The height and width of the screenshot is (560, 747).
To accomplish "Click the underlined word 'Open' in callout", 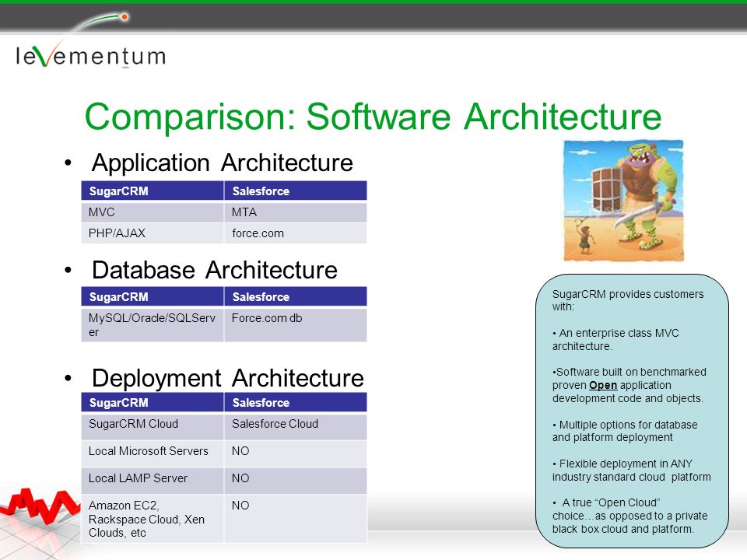I will pos(603,385).
